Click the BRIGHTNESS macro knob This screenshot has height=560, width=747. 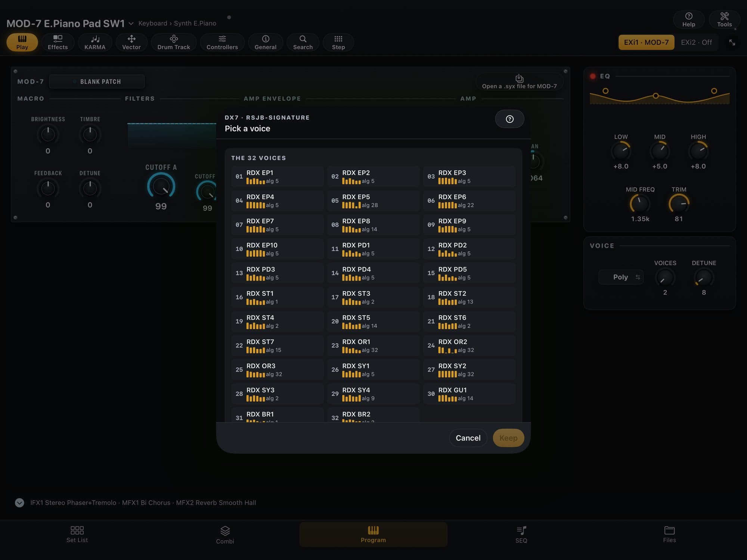[x=48, y=134]
